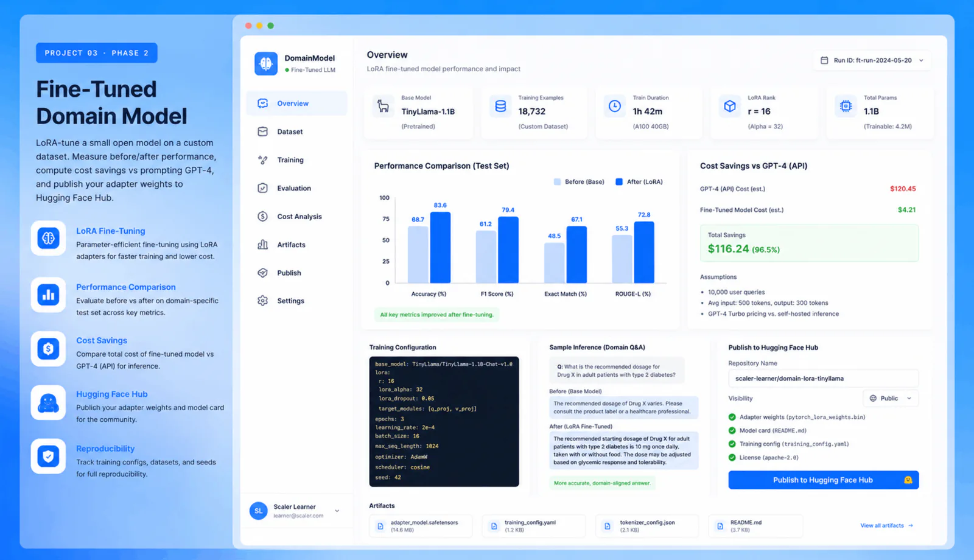This screenshot has height=560, width=974.
Task: Click the PROJECT 03 · PHASE 2 badge
Action: pos(97,53)
